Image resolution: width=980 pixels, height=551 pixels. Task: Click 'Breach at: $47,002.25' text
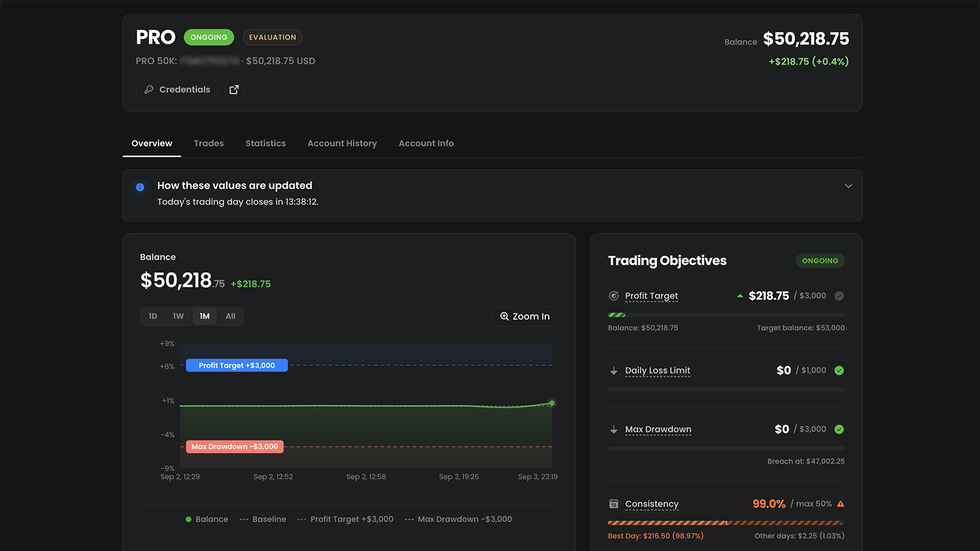click(x=806, y=462)
